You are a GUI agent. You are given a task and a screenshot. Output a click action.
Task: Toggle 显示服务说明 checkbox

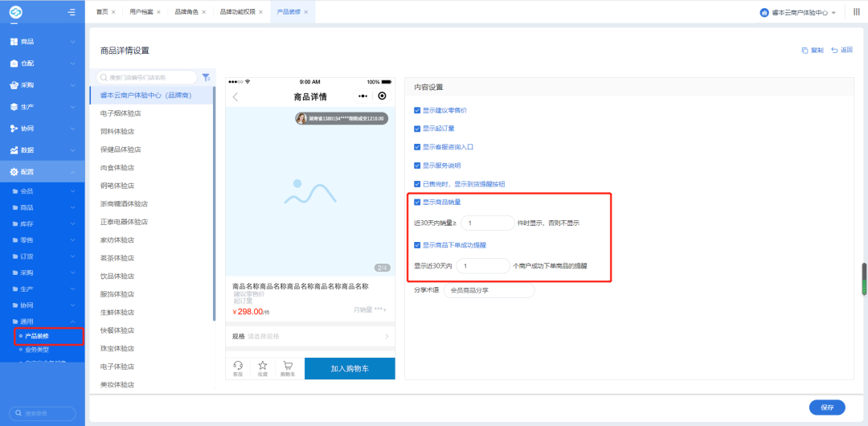(417, 165)
